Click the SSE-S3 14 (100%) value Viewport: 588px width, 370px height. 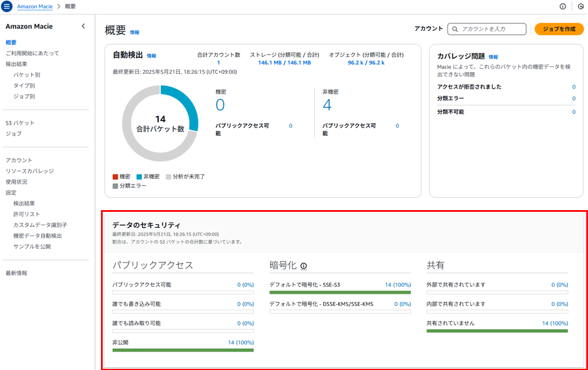(x=398, y=285)
